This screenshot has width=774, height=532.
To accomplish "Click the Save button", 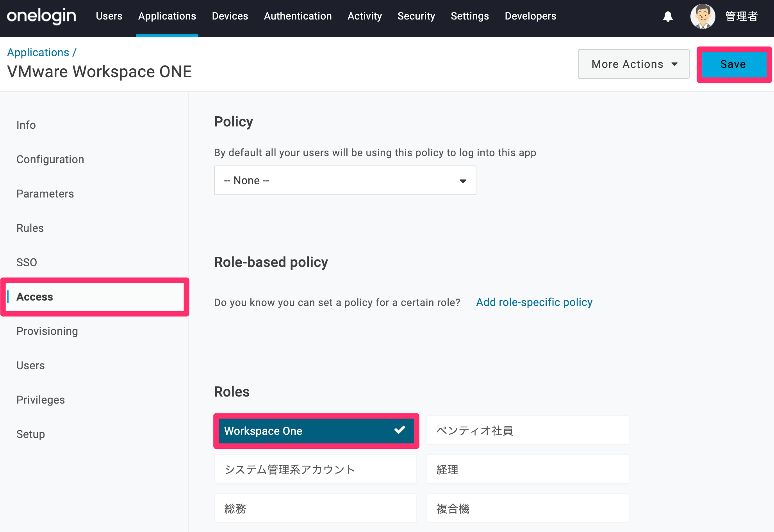I will 733,64.
